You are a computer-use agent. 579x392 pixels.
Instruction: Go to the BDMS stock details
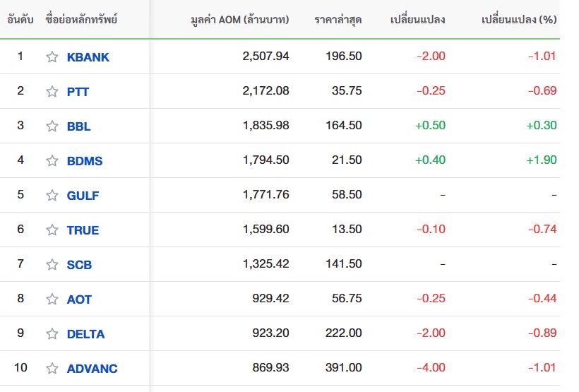(x=85, y=161)
